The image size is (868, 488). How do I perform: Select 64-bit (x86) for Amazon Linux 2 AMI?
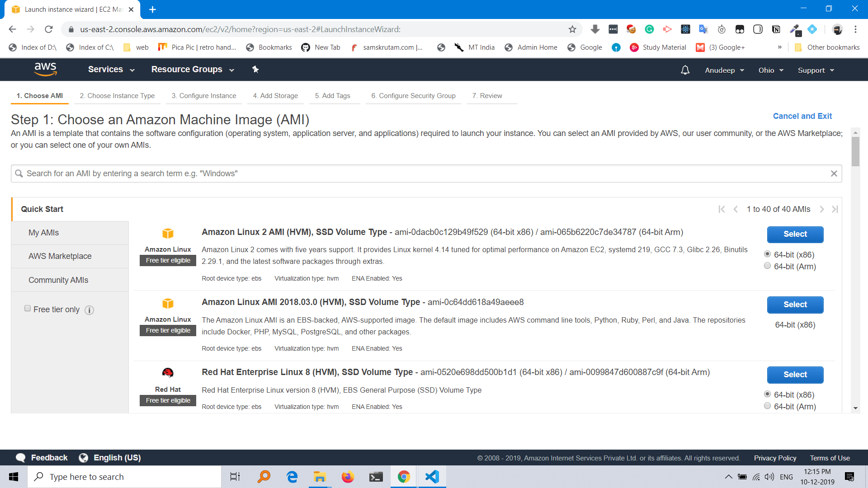click(x=767, y=254)
